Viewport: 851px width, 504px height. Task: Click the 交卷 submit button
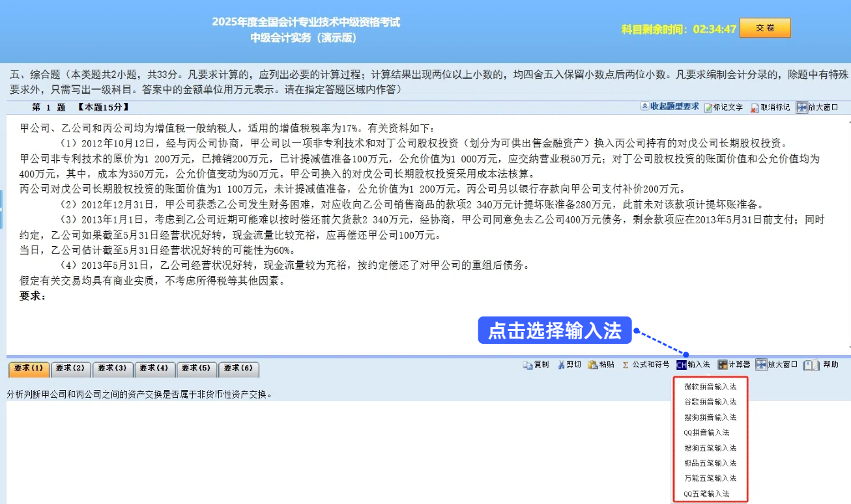point(765,28)
